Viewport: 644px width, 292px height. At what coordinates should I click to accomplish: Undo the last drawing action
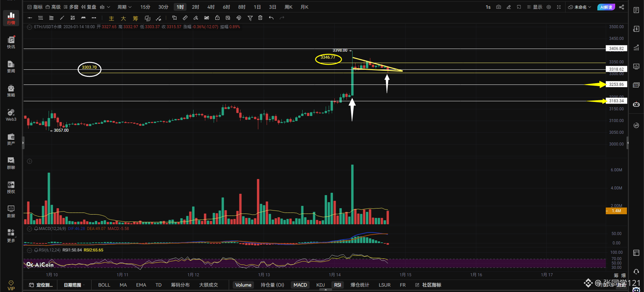pyautogui.click(x=271, y=18)
